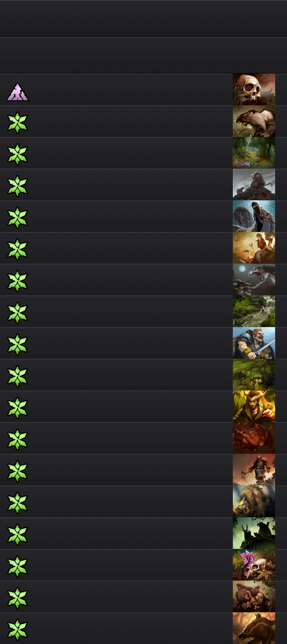Select green leaf icon next to flowered forest artwork
287x644 pixels.
click(x=17, y=154)
